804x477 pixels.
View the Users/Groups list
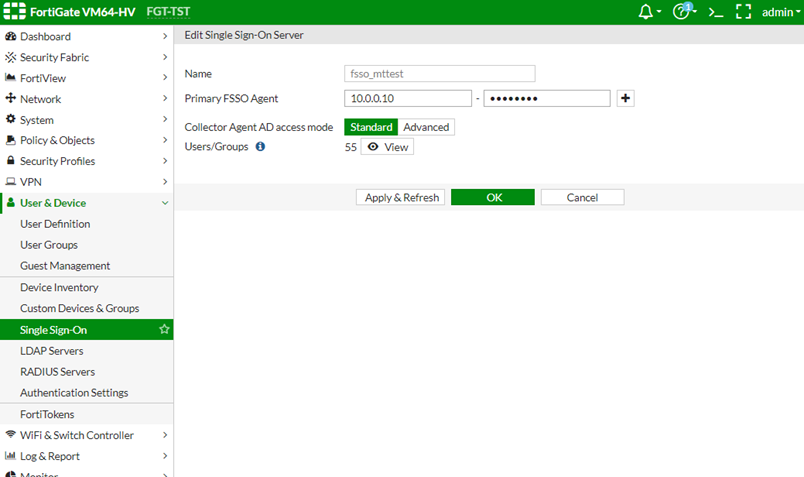point(387,147)
